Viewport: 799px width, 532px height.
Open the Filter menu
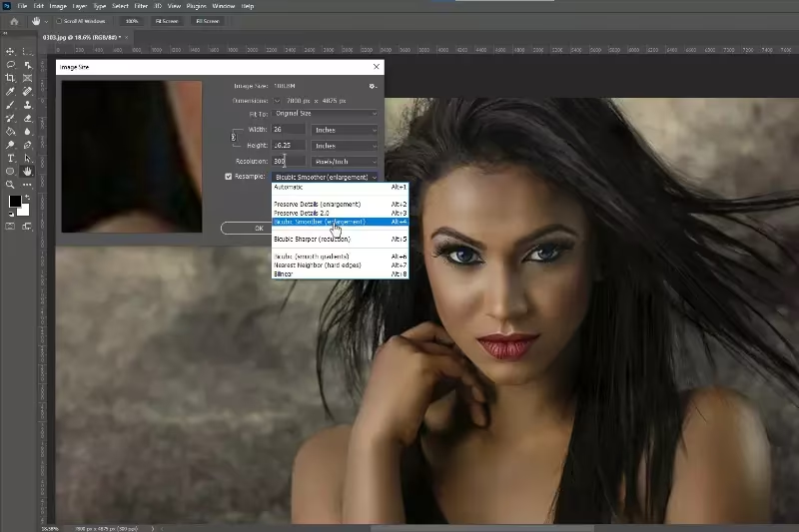(141, 6)
